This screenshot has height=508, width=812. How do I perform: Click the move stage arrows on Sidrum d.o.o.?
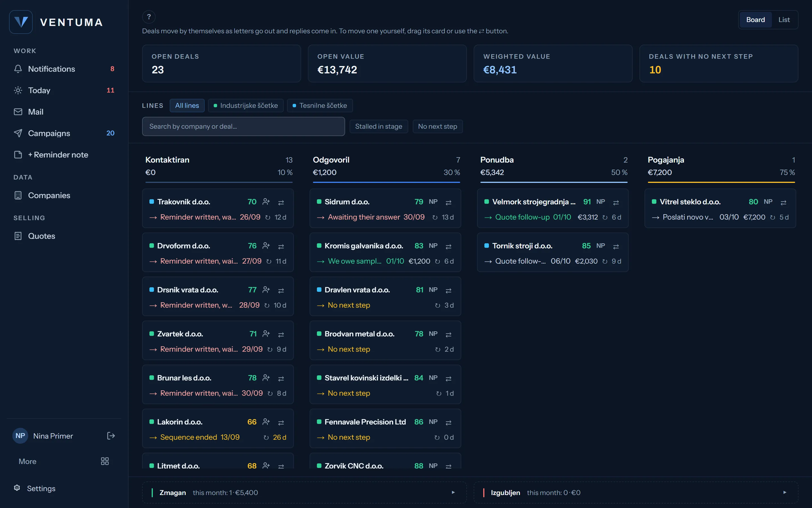coord(449,202)
